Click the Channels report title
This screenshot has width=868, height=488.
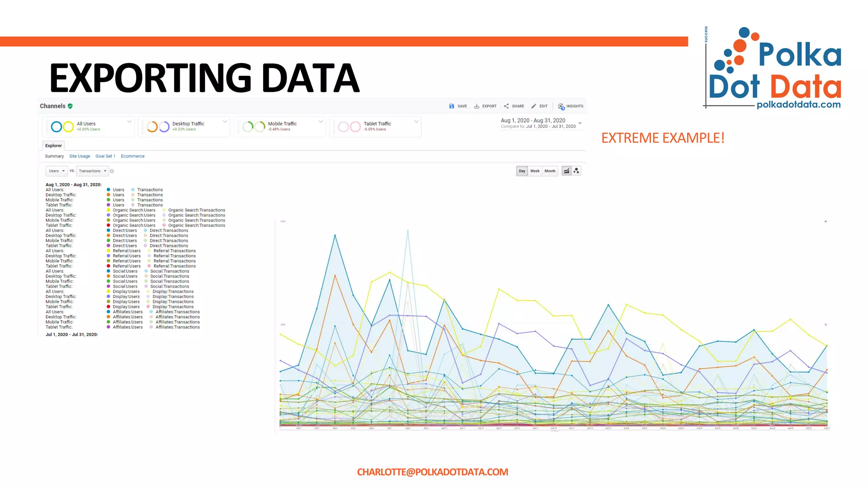tap(53, 106)
